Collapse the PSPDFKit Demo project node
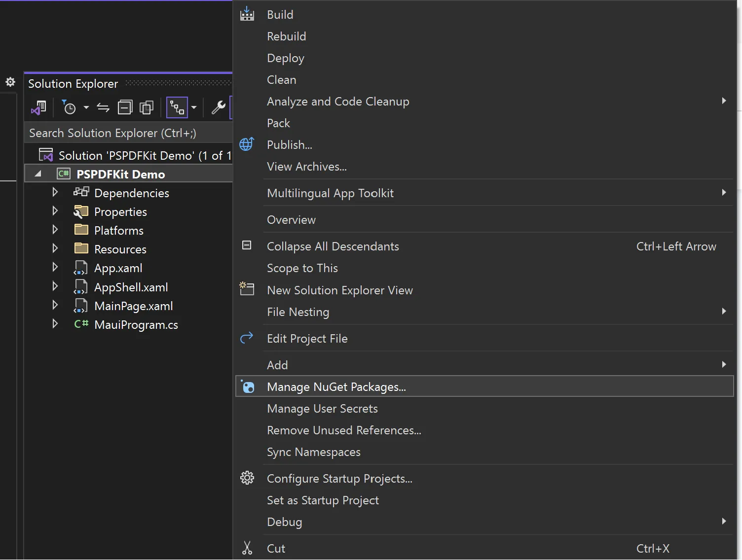Viewport: 742px width, 560px height. point(37,174)
